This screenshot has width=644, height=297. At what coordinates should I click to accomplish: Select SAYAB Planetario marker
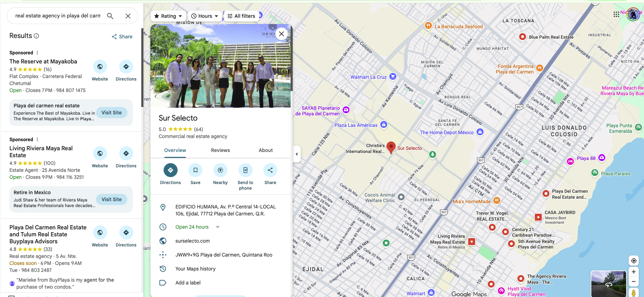tap(346, 110)
